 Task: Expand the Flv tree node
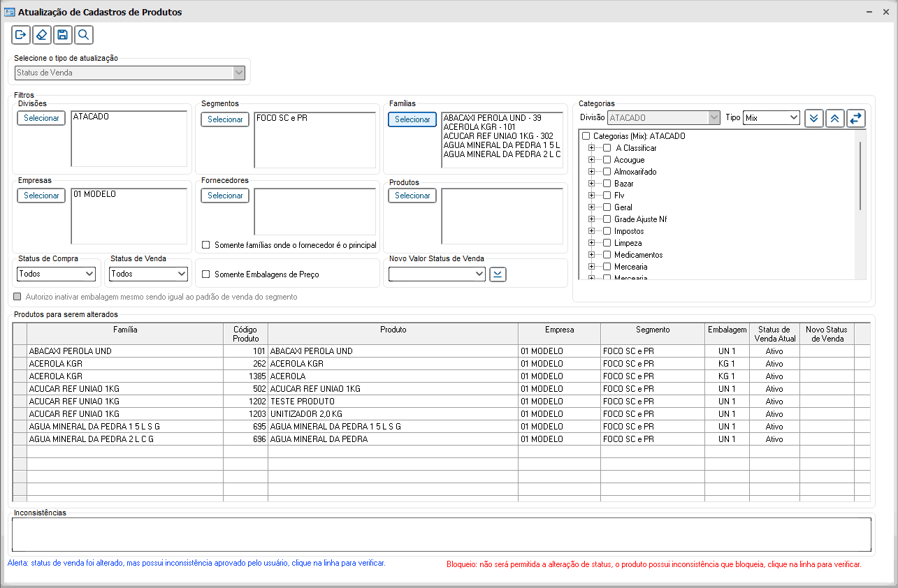click(x=592, y=196)
